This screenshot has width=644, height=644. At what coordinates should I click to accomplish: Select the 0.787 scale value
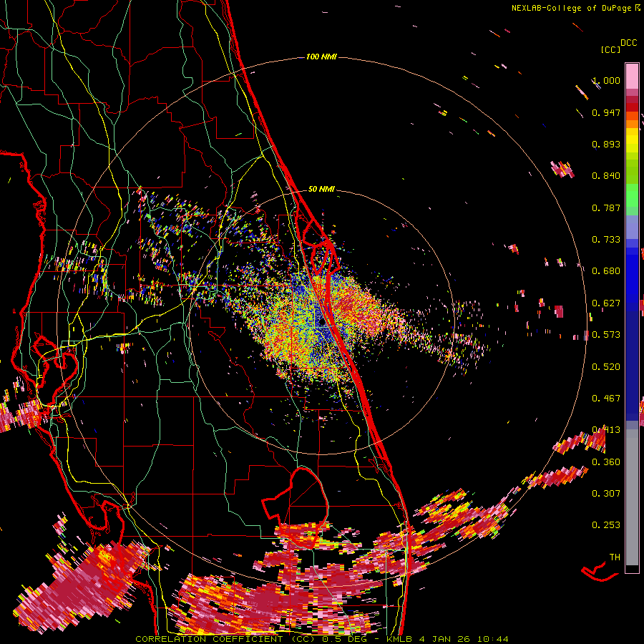pyautogui.click(x=606, y=208)
